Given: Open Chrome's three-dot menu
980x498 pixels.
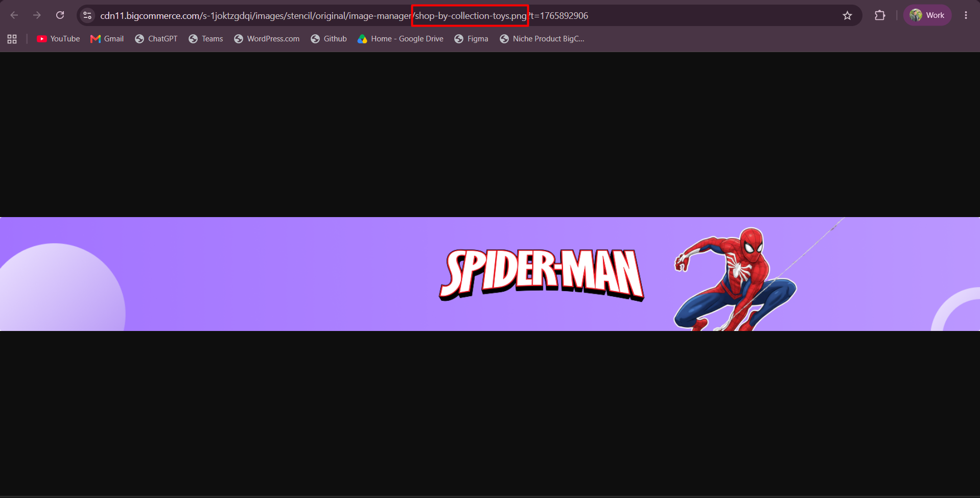Looking at the screenshot, I should tap(966, 15).
